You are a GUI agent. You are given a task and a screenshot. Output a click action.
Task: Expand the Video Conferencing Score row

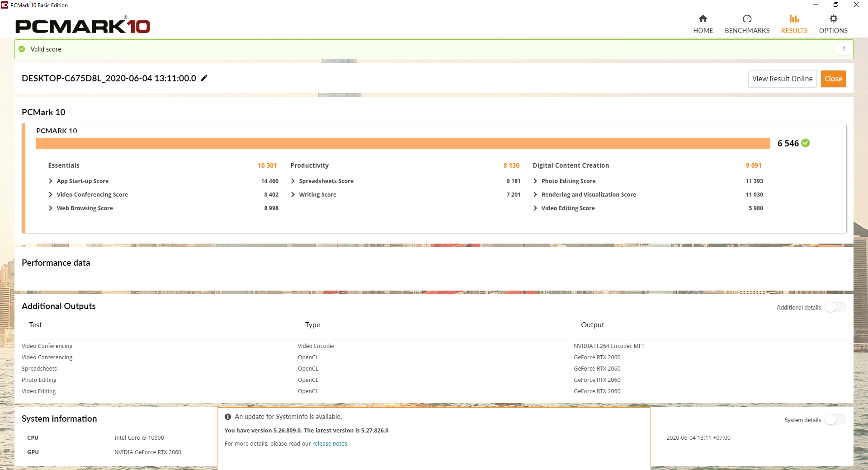click(51, 194)
